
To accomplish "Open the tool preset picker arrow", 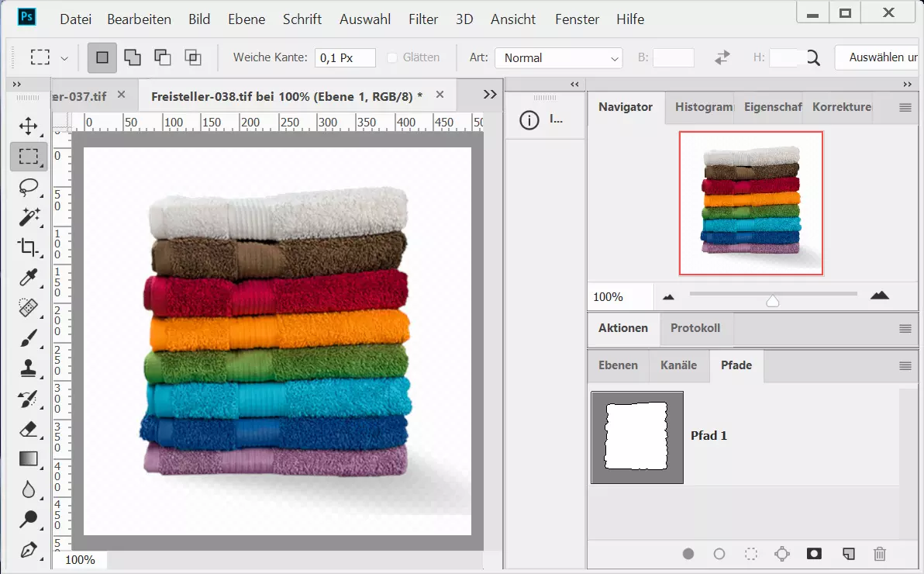I will (x=64, y=58).
